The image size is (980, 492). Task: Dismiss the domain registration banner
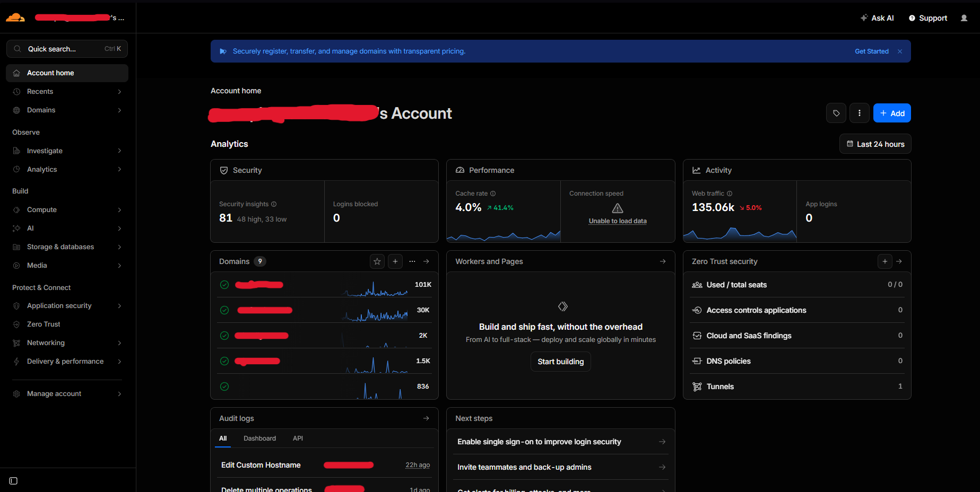(x=900, y=51)
